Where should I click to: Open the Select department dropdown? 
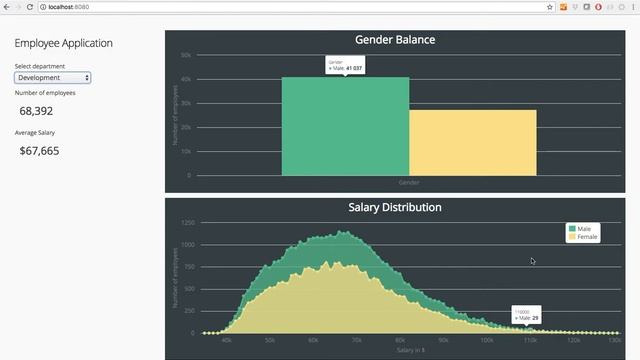(x=53, y=78)
